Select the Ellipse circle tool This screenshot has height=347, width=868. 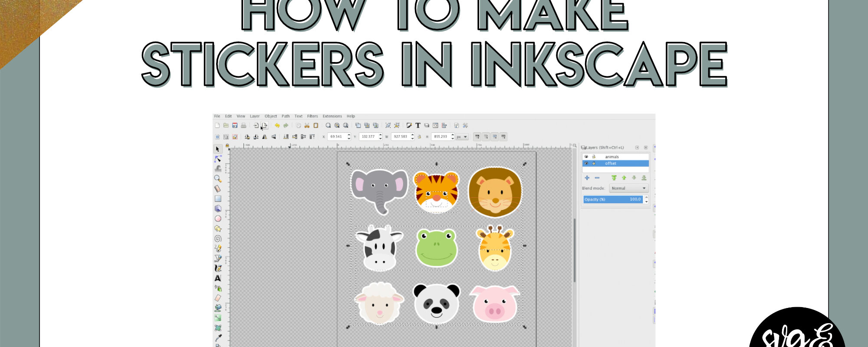[218, 219]
